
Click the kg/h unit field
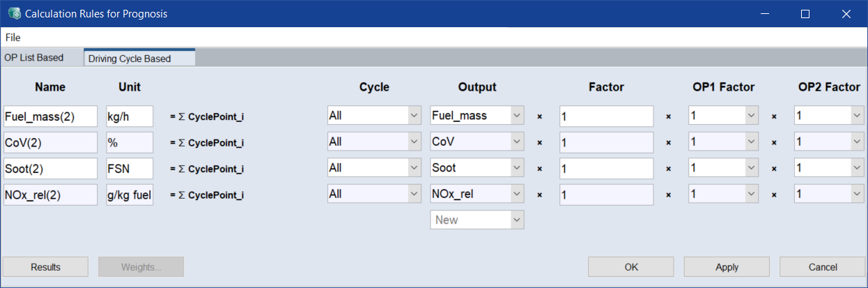130,116
